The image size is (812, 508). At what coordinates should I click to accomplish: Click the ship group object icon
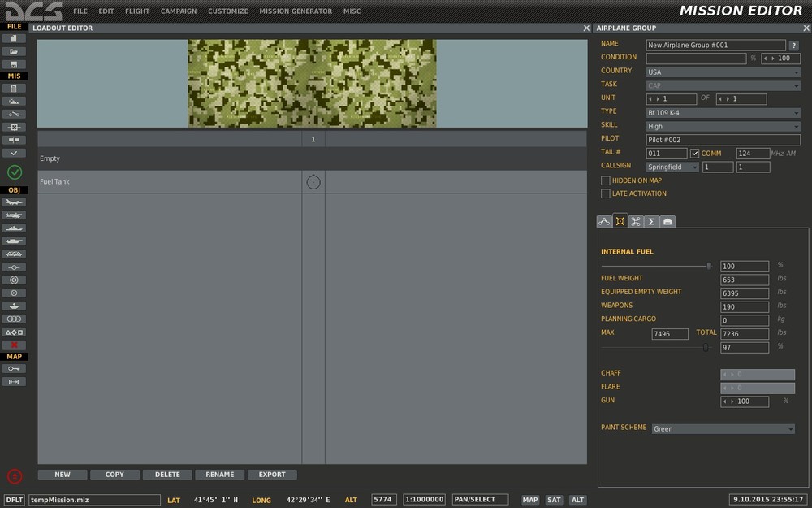click(x=15, y=228)
